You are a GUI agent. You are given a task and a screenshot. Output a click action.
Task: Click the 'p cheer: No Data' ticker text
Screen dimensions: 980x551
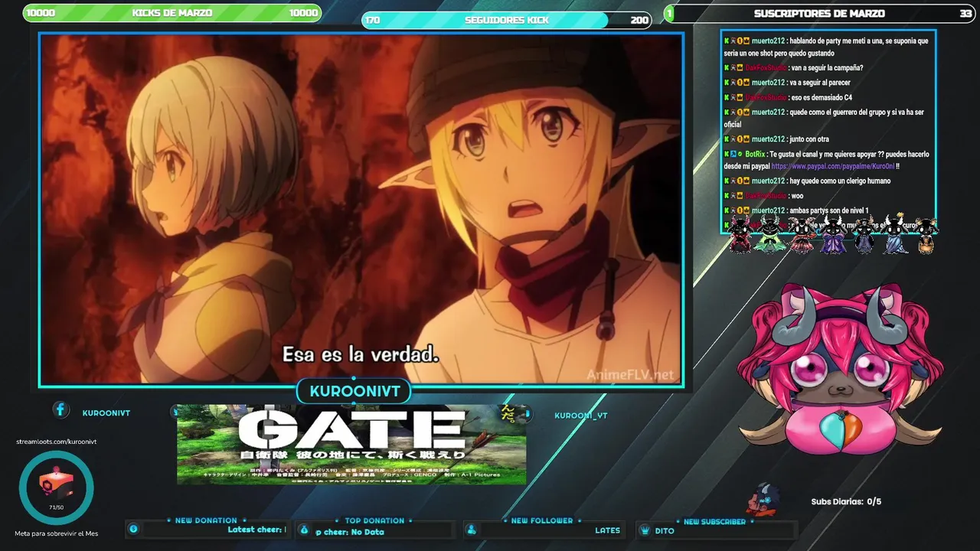(x=349, y=532)
